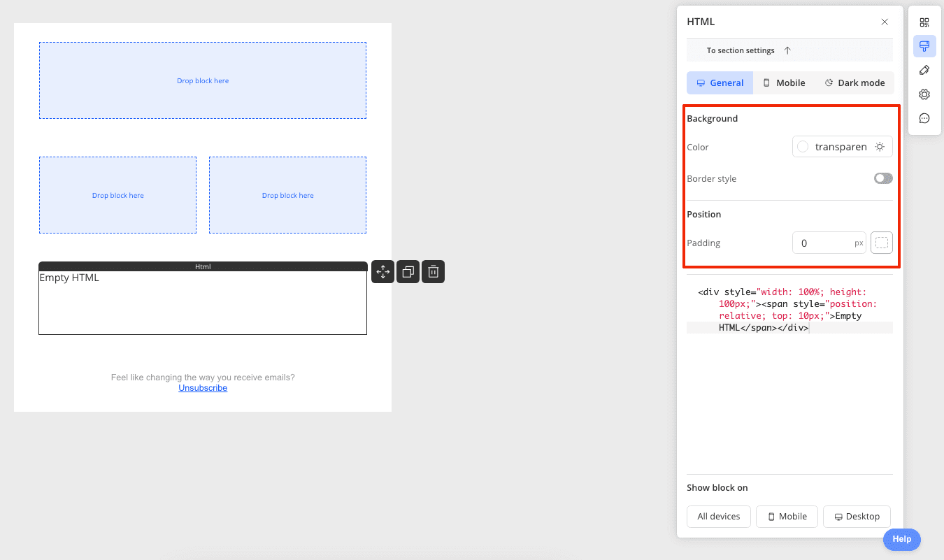Show block on Mobile only
The height and width of the screenshot is (560, 944).
787,517
